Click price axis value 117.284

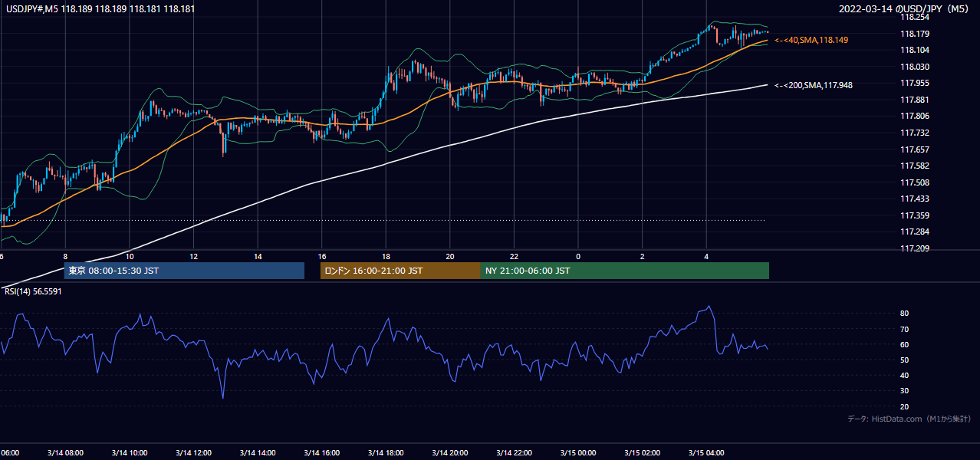pos(915,232)
